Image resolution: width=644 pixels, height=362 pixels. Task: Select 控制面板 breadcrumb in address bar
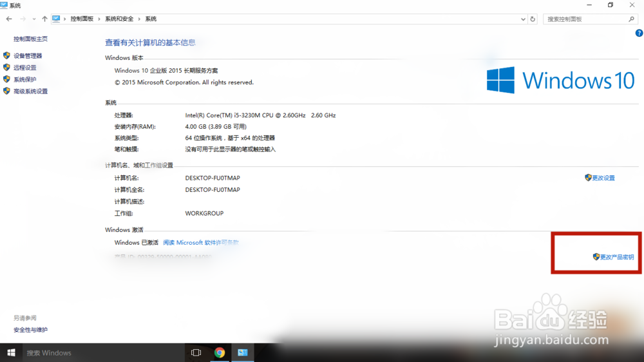pos(82,19)
